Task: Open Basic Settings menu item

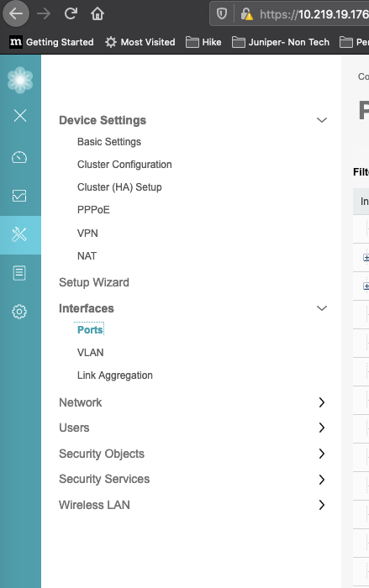Action: [109, 142]
